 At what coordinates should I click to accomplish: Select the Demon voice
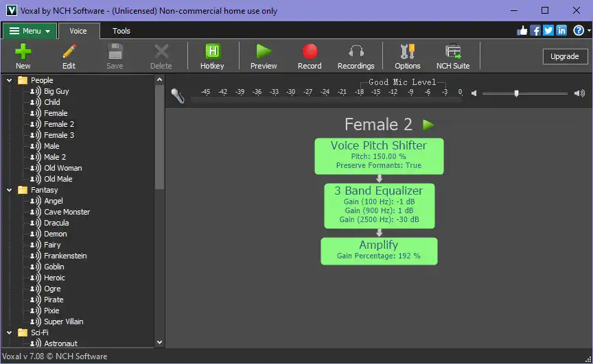click(55, 234)
